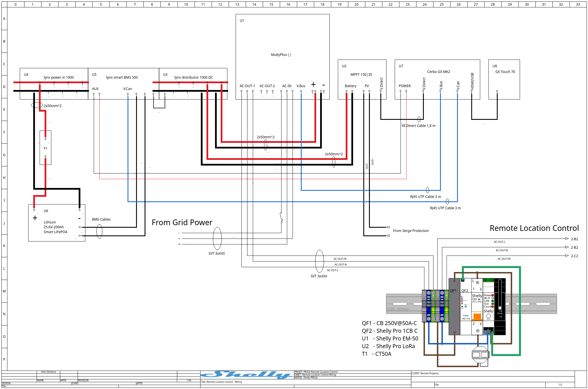Click the Shelly logo in the title block

tap(247, 375)
